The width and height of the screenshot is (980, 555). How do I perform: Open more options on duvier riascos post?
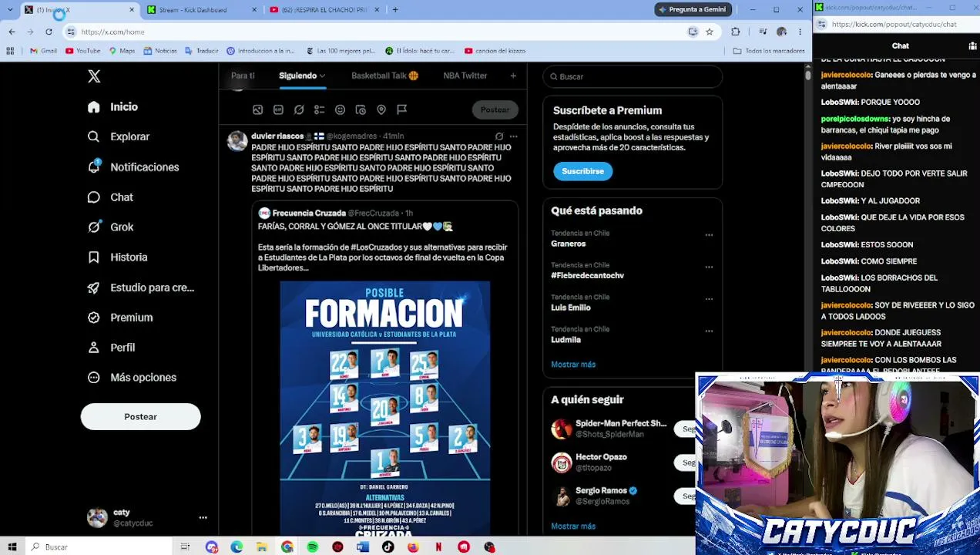513,136
